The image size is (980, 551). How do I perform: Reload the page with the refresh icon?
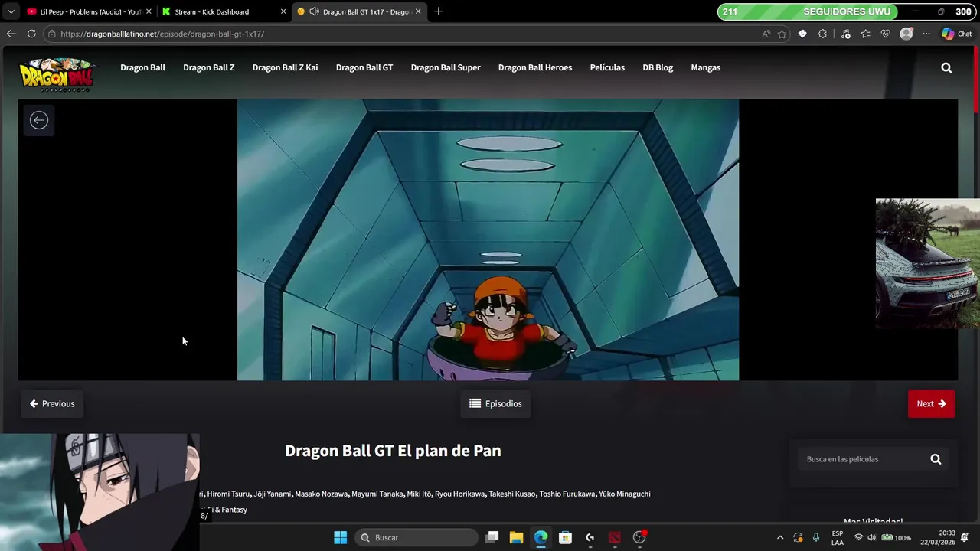click(31, 34)
